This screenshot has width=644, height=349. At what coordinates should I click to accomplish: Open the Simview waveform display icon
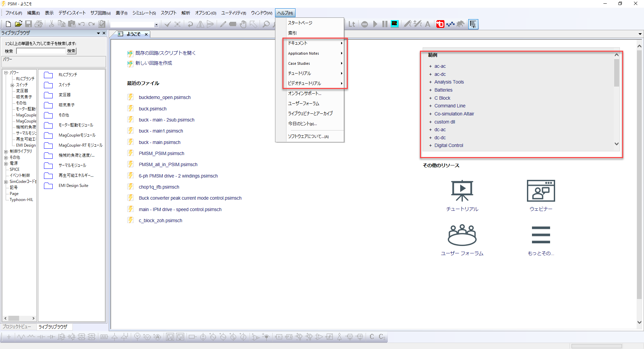pos(395,24)
